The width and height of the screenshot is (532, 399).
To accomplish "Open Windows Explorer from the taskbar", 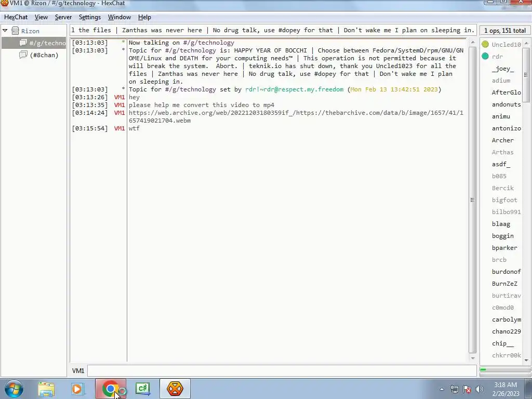I will [x=46, y=389].
